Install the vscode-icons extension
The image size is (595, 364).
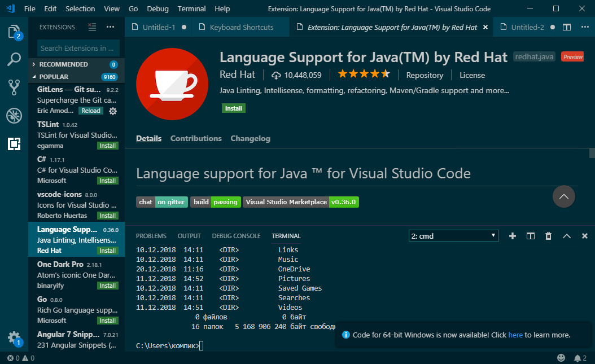pyautogui.click(x=107, y=216)
